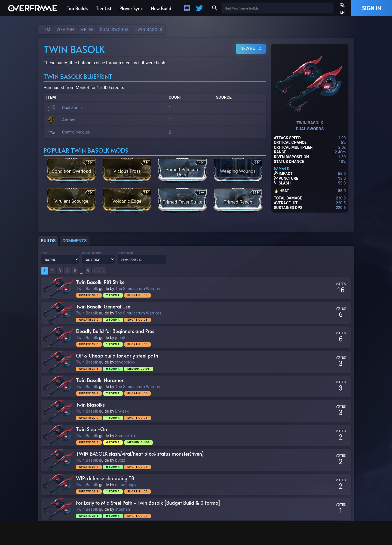Visit author caprahappy profile
392x545 pixels.
tap(126, 485)
